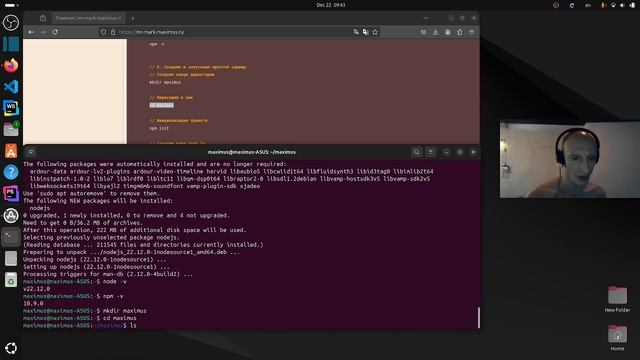Click the new terminal tab button
640x360 pixels.
(31, 152)
